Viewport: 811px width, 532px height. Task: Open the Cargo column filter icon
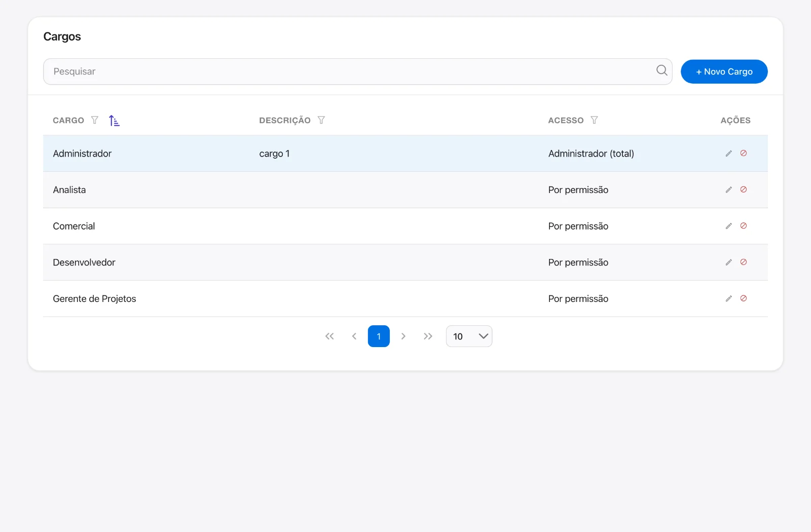[x=95, y=120]
